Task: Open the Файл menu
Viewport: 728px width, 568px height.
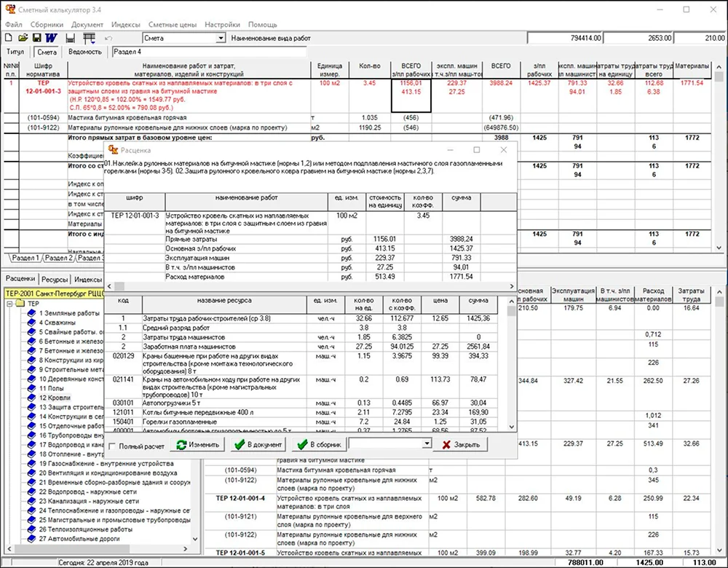Action: pos(14,25)
